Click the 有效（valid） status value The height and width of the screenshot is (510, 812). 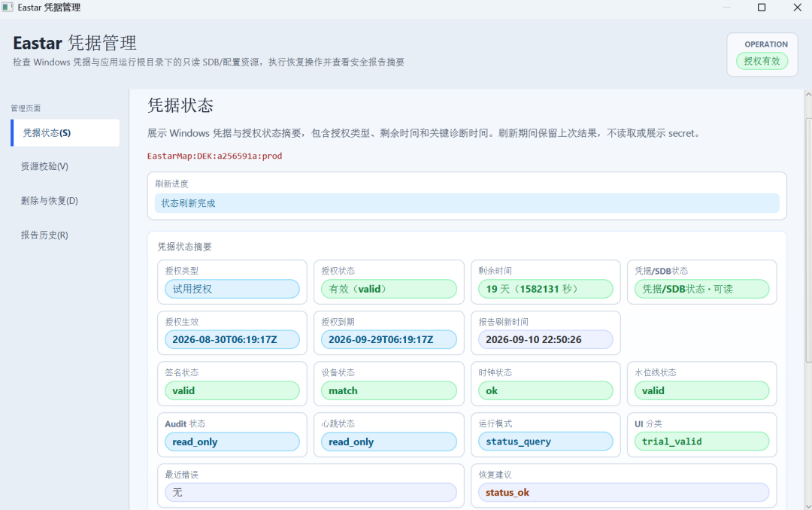389,289
